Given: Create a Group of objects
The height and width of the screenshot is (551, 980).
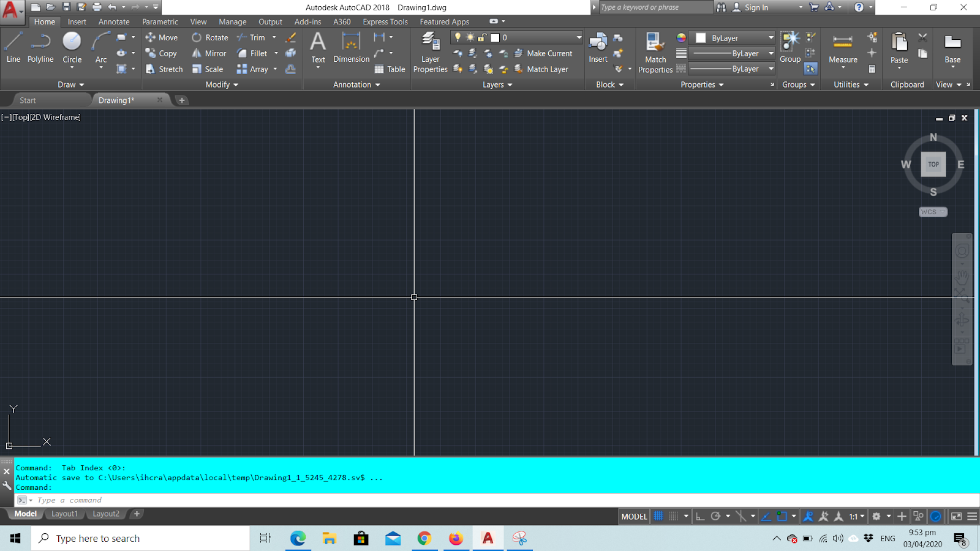Looking at the screenshot, I should (790, 48).
